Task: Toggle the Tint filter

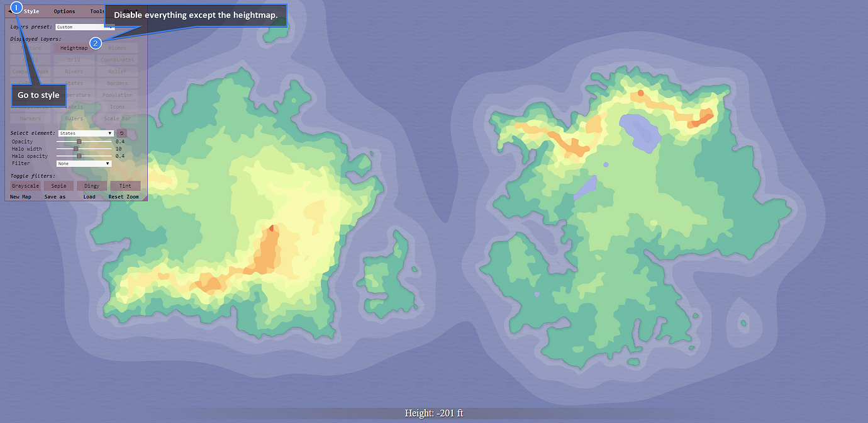Action: click(125, 185)
